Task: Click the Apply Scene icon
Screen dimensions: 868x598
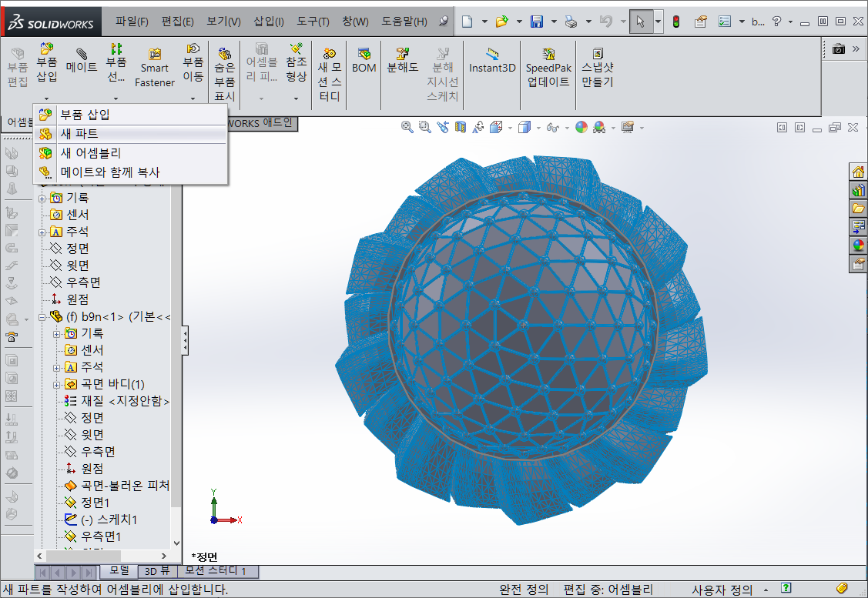Action: pyautogui.click(x=599, y=127)
